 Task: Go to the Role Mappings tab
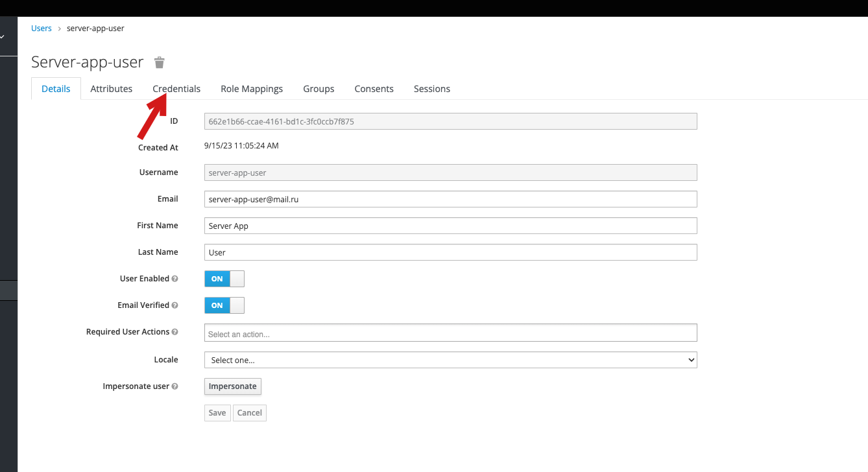(252, 89)
